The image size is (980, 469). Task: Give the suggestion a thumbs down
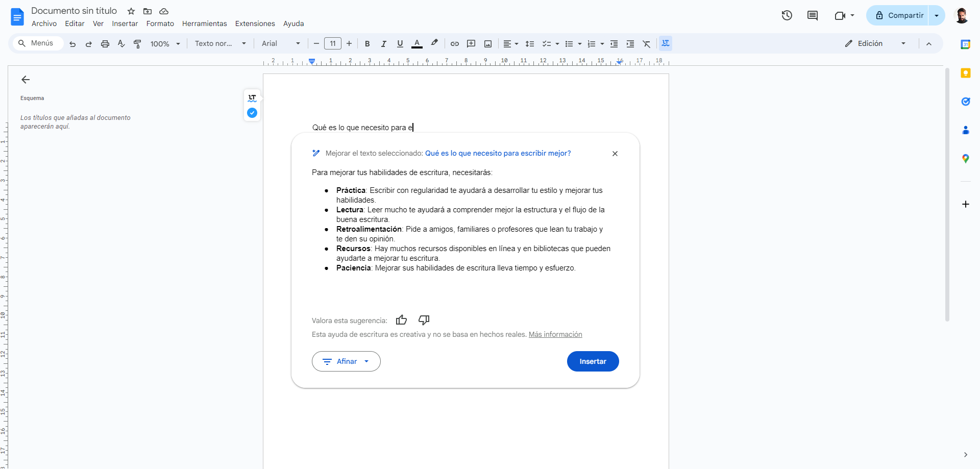[x=423, y=320]
